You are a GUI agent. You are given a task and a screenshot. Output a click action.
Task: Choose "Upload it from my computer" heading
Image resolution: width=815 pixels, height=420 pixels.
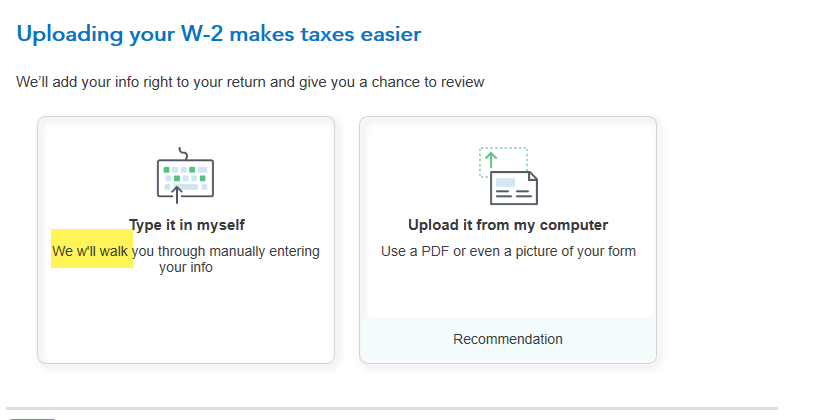(x=508, y=225)
